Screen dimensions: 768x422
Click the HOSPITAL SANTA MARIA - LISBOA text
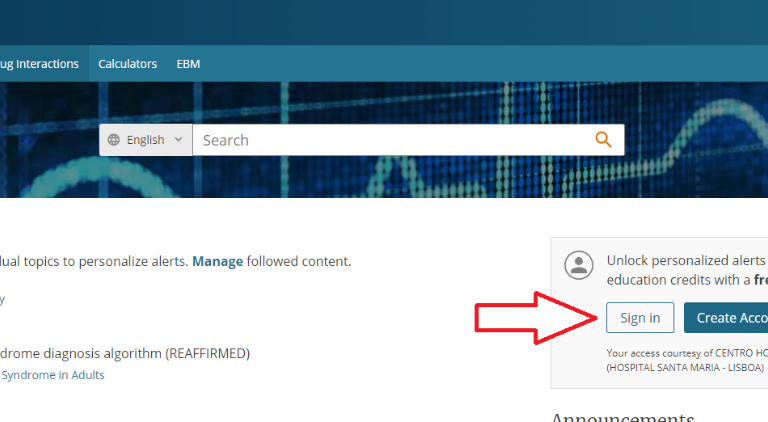pyautogui.click(x=685, y=368)
